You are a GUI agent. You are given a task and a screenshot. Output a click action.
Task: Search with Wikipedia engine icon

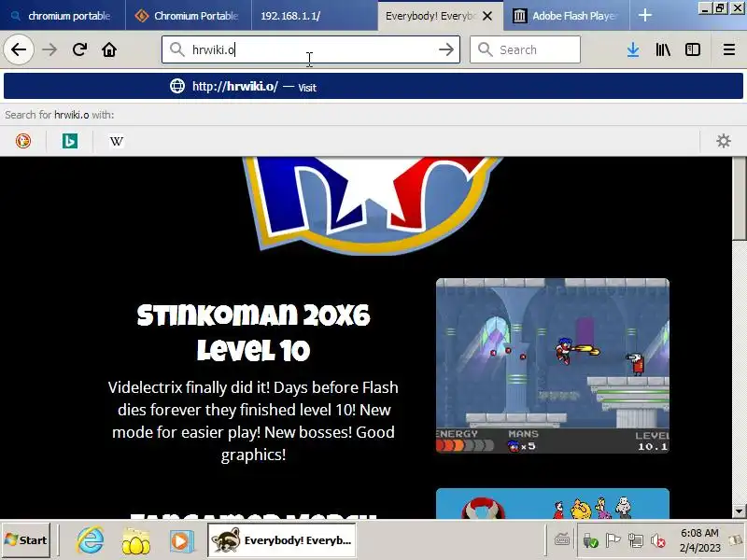click(116, 141)
